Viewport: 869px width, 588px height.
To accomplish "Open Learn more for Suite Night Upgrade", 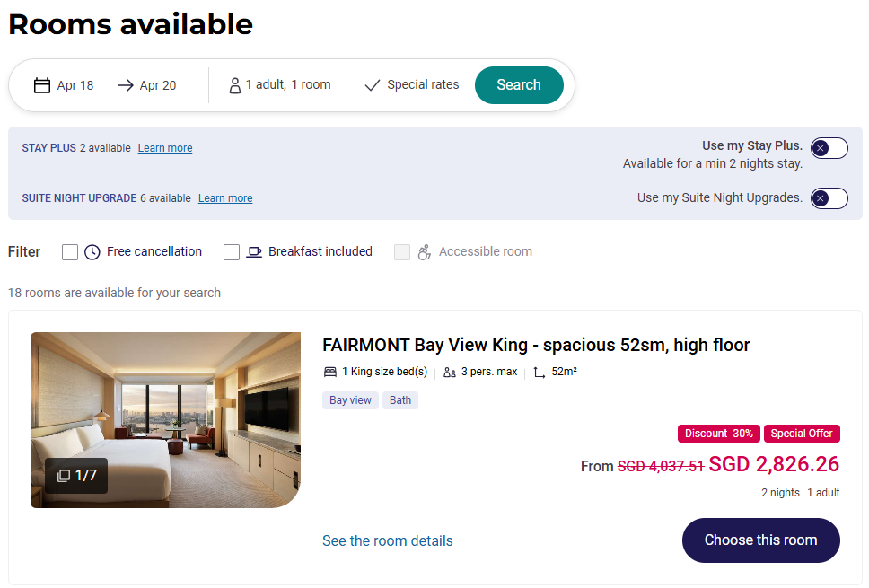I will tap(225, 198).
